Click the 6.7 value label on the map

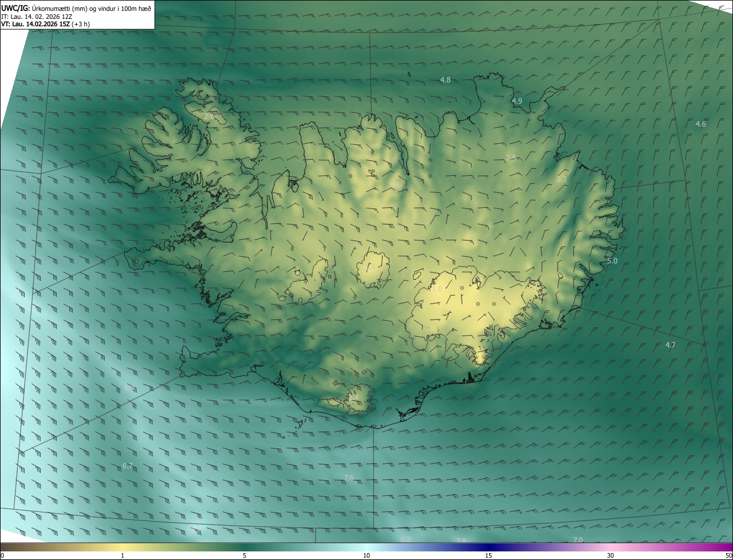(128, 466)
